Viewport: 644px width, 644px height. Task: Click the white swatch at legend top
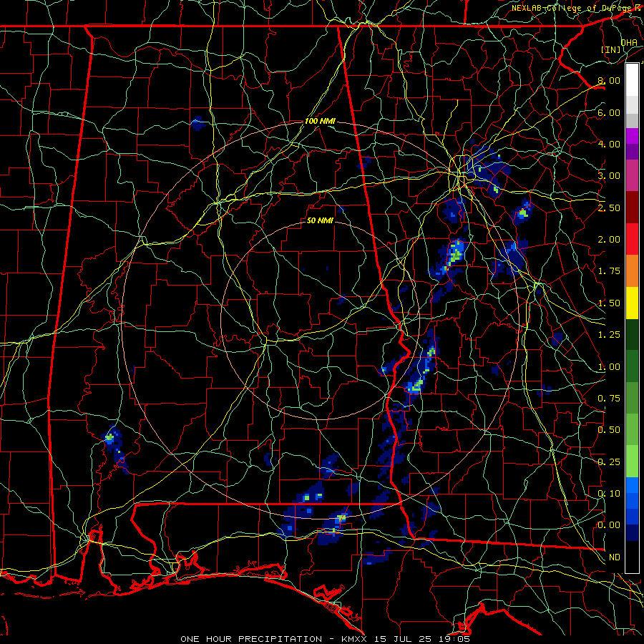click(632, 80)
